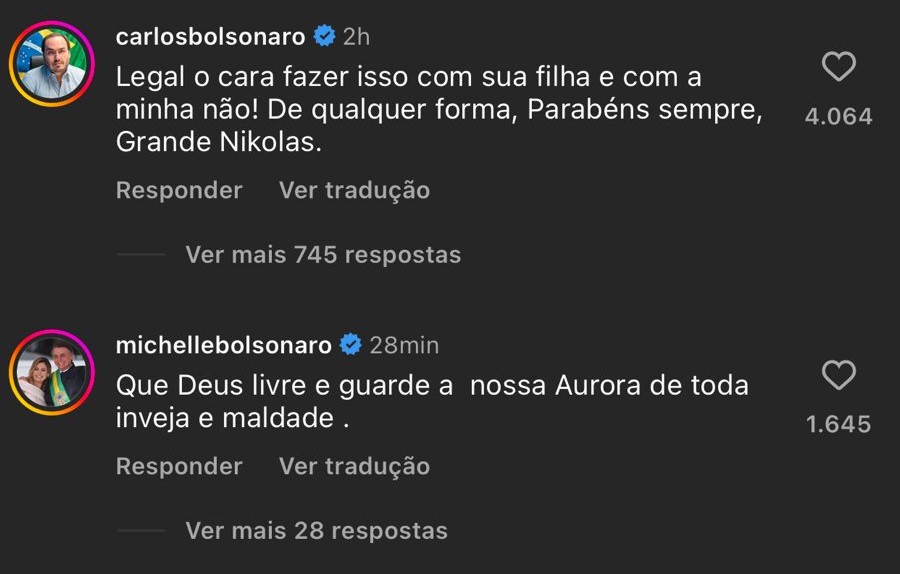View the 1.645 likes count

click(838, 424)
